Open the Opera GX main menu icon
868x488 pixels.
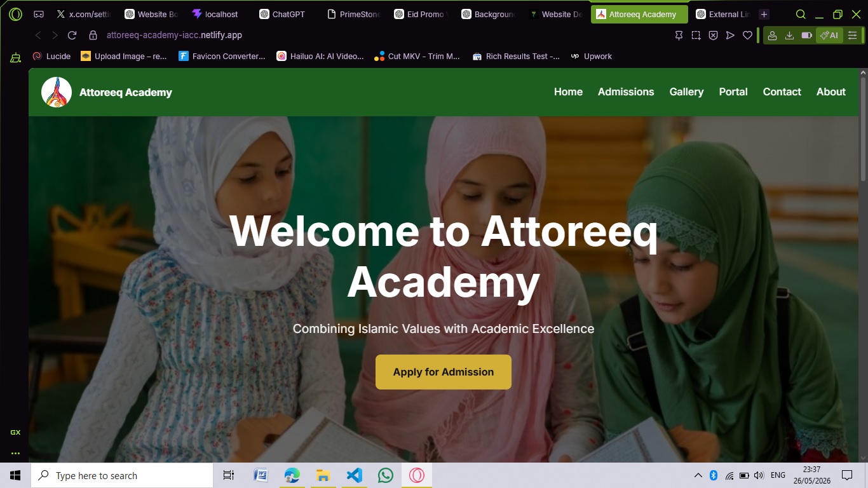pos(15,14)
